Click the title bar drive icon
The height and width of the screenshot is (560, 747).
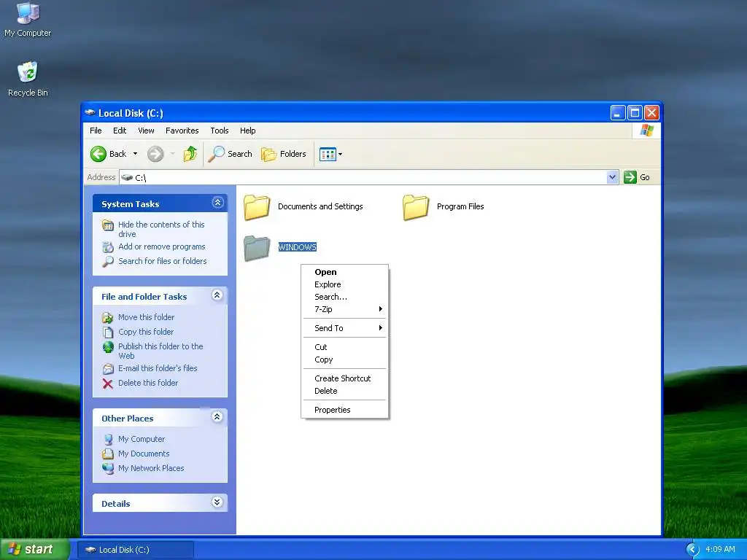point(90,113)
